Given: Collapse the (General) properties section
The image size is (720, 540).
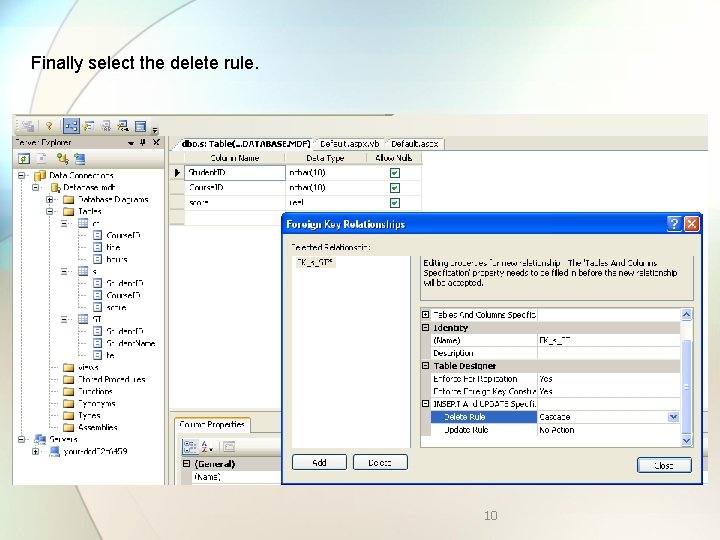Looking at the screenshot, I should click(186, 464).
